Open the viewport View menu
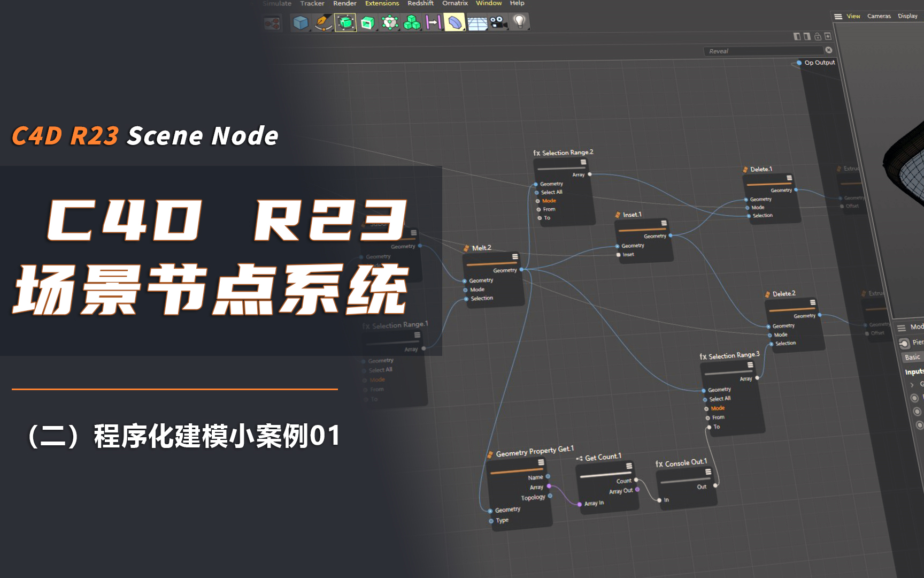This screenshot has height=578, width=924. 853,16
